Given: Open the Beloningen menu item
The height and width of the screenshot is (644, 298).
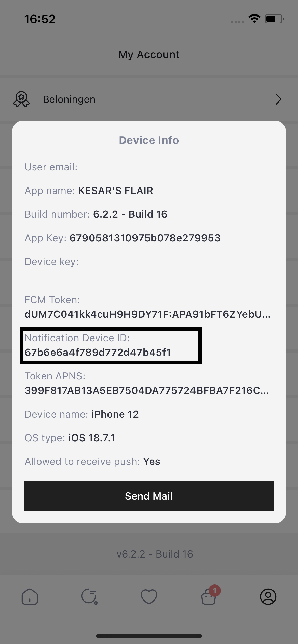Looking at the screenshot, I should coord(69,99).
